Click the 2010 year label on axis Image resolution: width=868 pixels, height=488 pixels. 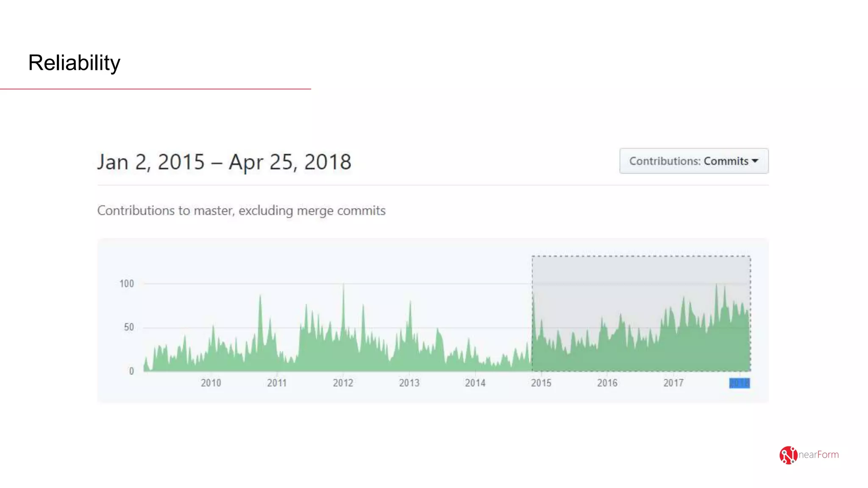pos(211,383)
